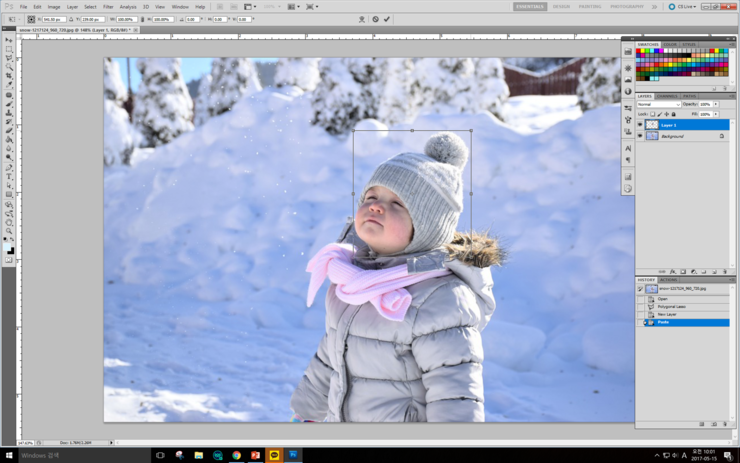Cancel the transform with the cancel icon
The height and width of the screenshot is (463, 740).
[375, 19]
